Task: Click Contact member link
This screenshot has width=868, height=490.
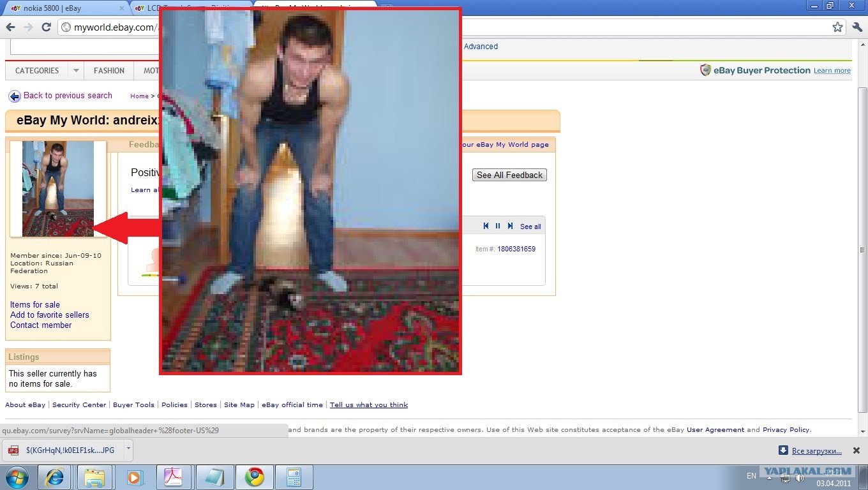Action: pos(41,325)
